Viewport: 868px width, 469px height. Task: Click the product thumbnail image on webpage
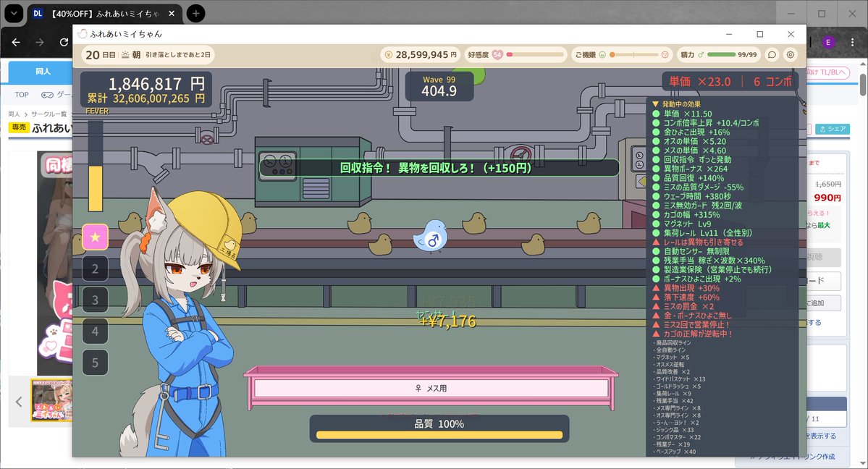tap(51, 400)
